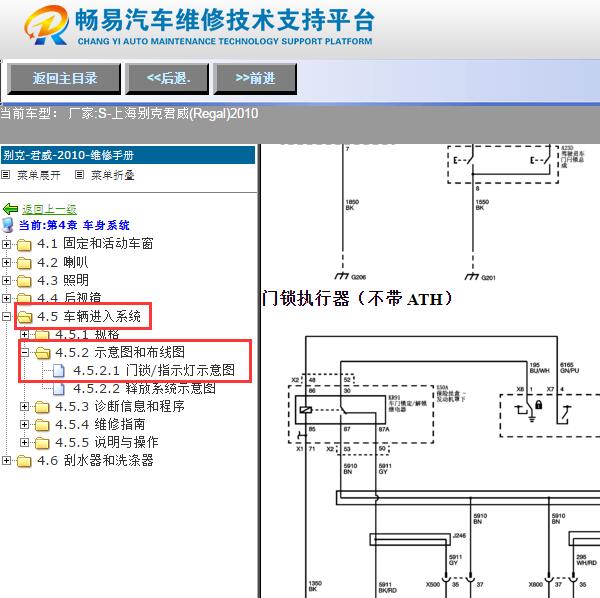Click the 门锁执行器（不带 ATH）diagram title
600x598 pixels.
(357, 298)
